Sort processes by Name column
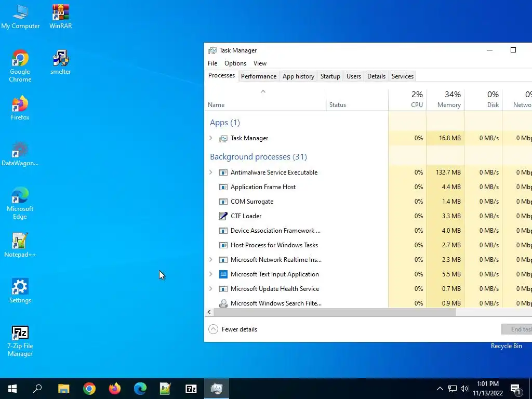 click(265, 100)
